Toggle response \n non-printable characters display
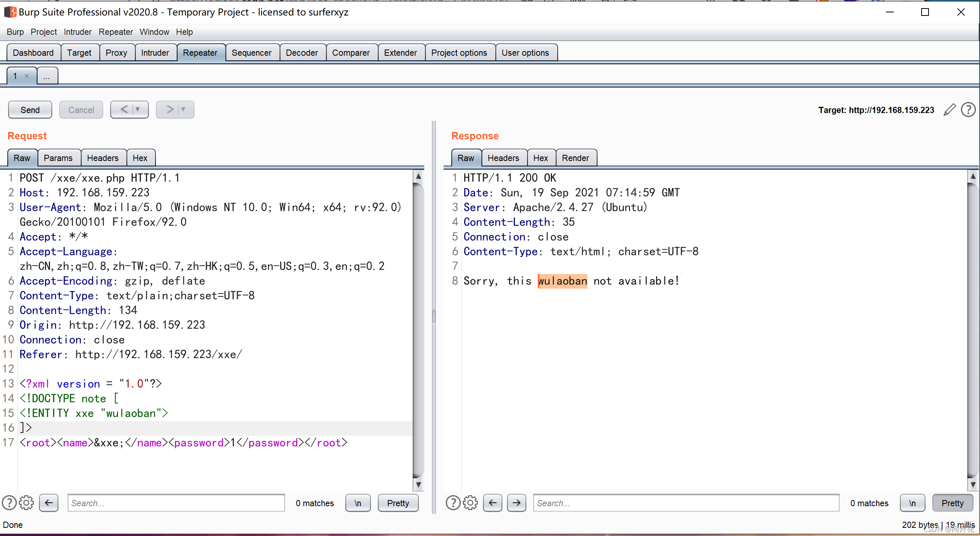980x536 pixels. point(912,503)
